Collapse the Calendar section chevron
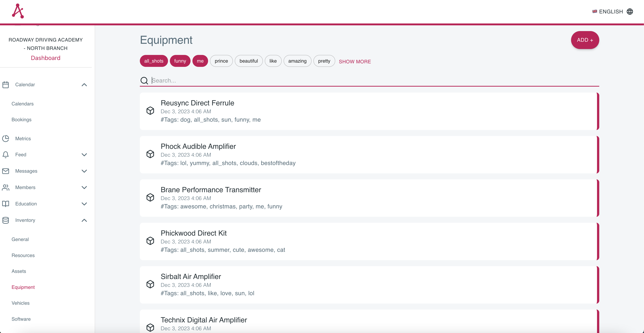Viewport: 644px width, 333px height. click(84, 85)
